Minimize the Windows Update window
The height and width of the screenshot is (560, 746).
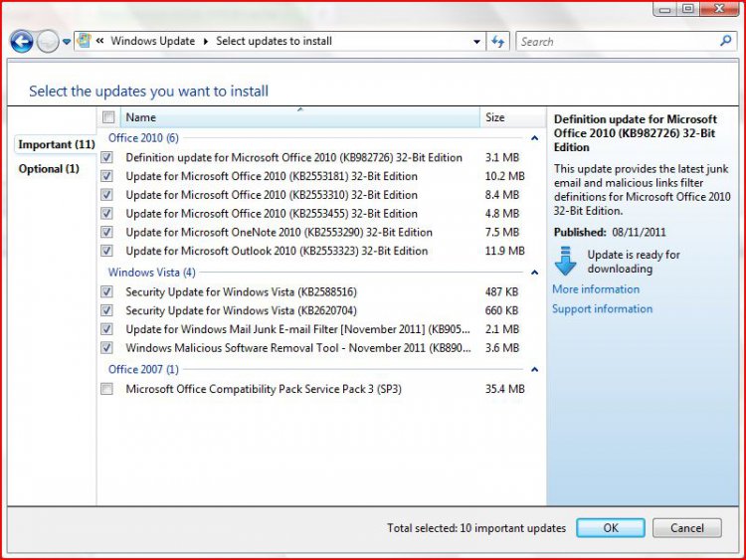665,9
